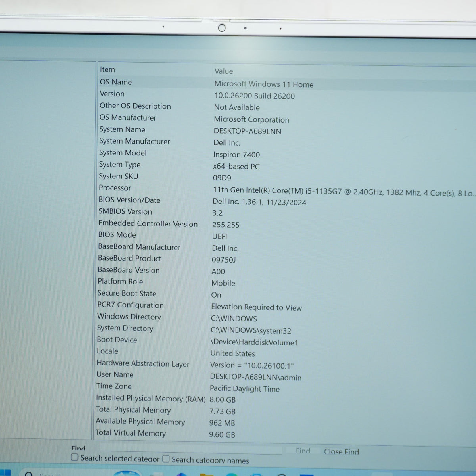Enable Search selected category only checkbox
The image size is (476, 476).
pos(75,457)
